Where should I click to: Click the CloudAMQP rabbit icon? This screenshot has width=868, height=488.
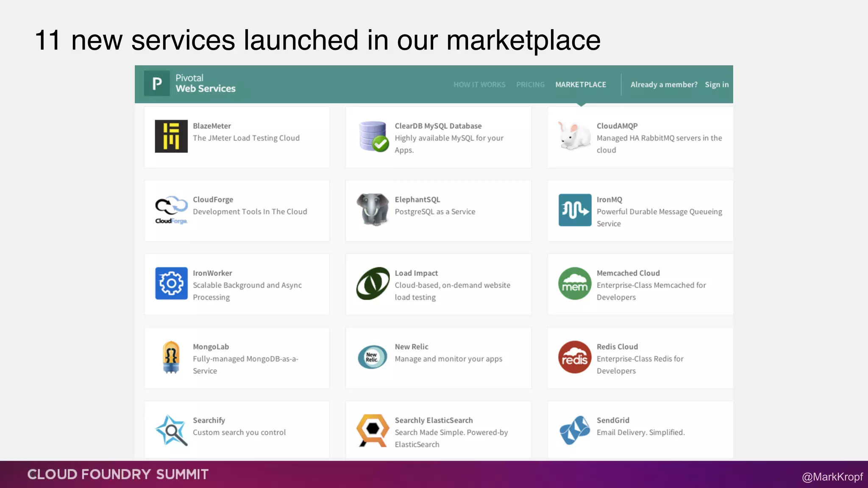[575, 136]
